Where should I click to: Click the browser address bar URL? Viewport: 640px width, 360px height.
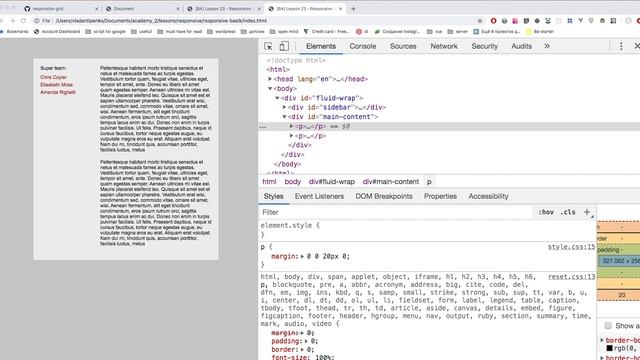[161, 20]
